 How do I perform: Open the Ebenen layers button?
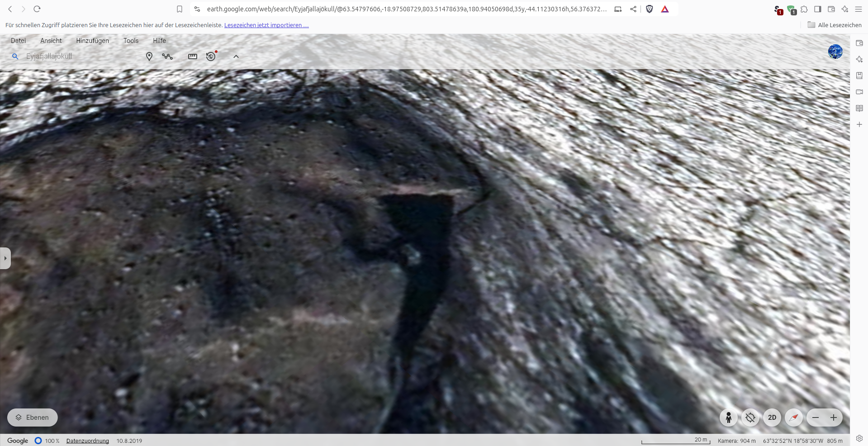pos(33,418)
